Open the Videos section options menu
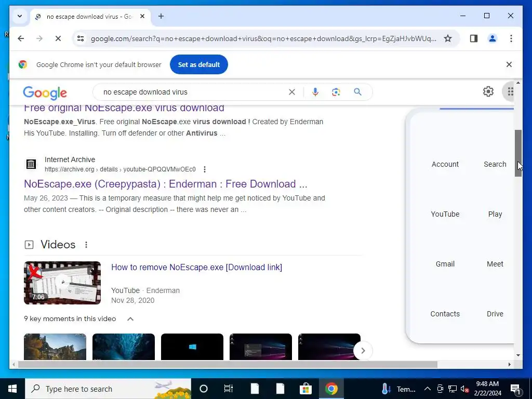Image resolution: width=532 pixels, height=399 pixels. 86,245
